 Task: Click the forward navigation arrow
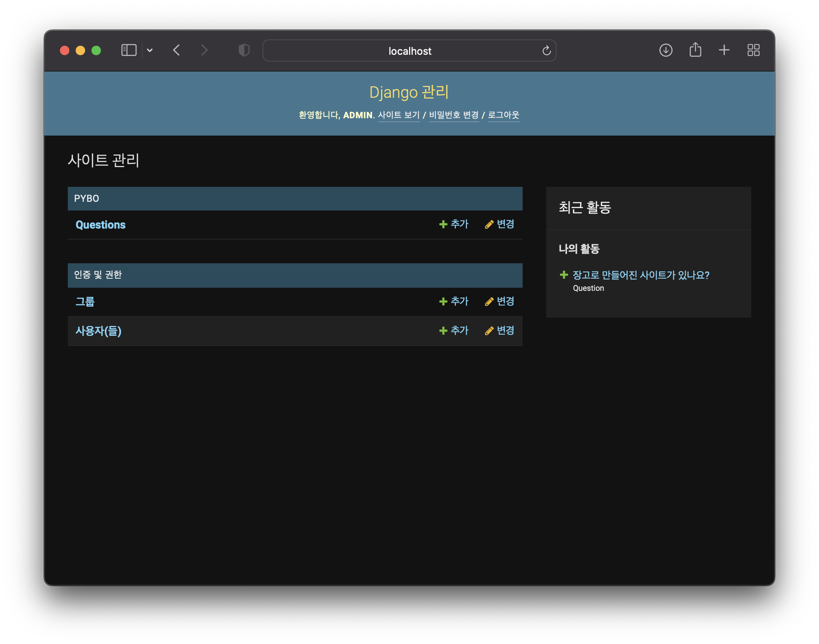[204, 50]
